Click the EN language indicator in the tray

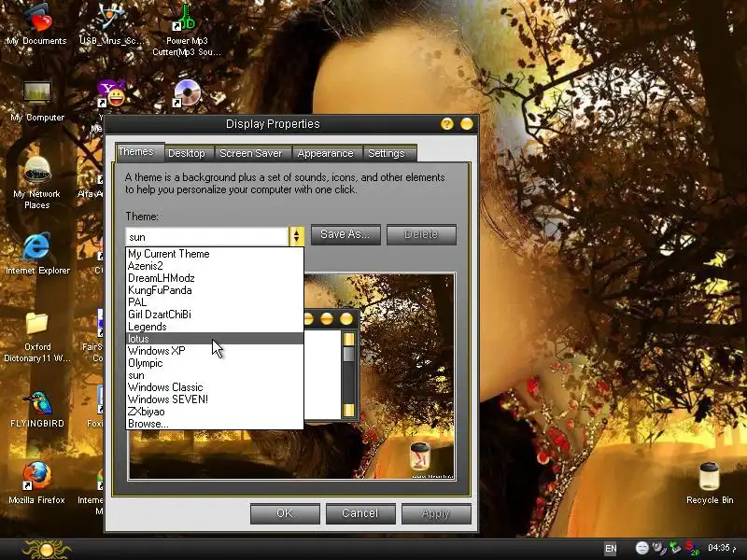click(x=611, y=549)
